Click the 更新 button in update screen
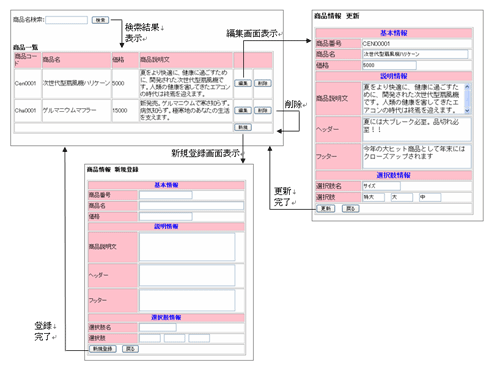 pos(325,209)
